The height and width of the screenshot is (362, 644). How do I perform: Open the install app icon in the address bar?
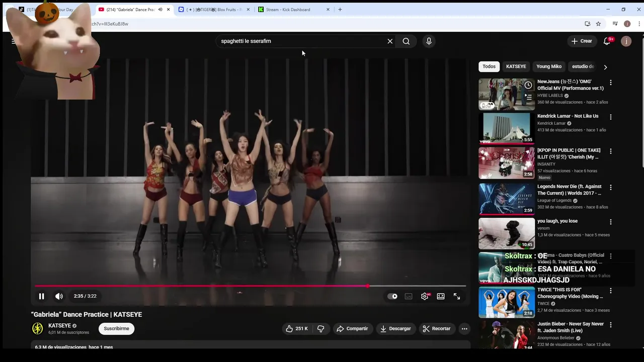coord(587,24)
